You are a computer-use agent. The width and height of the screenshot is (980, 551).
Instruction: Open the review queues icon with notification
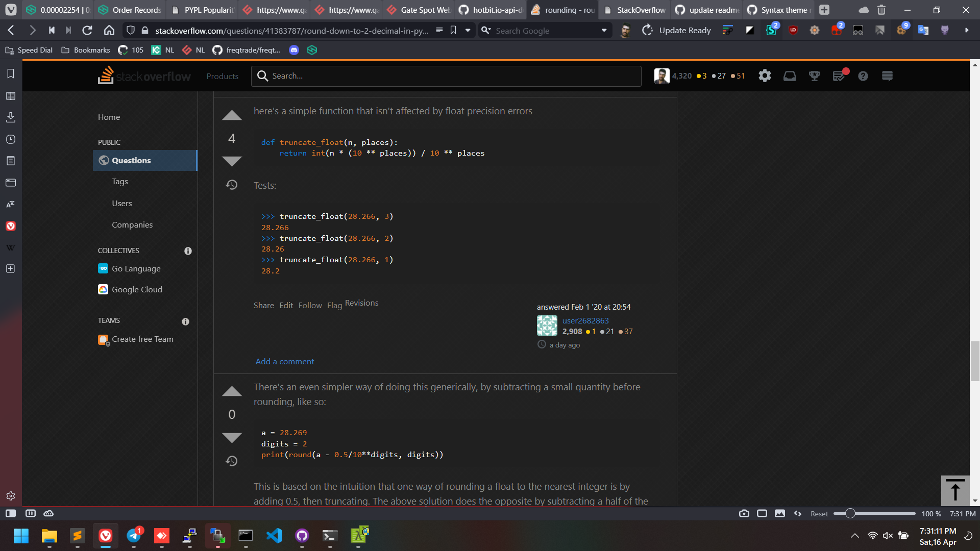click(839, 76)
